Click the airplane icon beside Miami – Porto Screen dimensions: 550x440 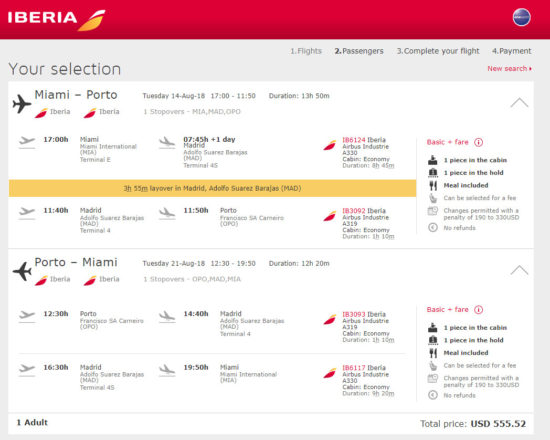coord(22,104)
